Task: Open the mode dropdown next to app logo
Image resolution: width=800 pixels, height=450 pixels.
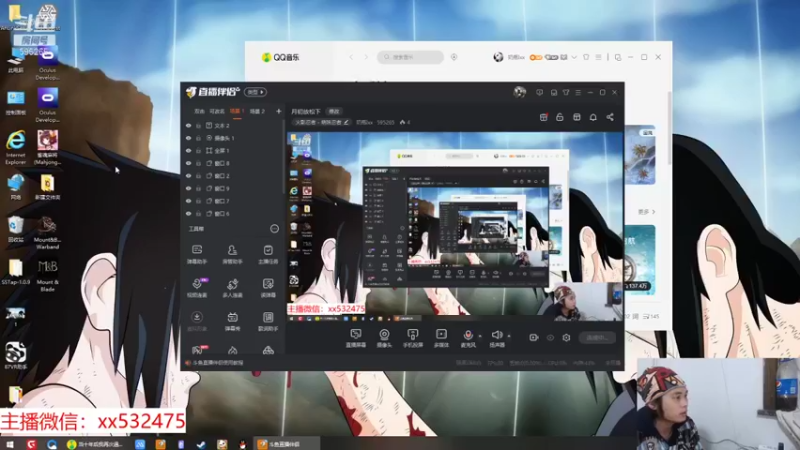Action: (x=255, y=92)
